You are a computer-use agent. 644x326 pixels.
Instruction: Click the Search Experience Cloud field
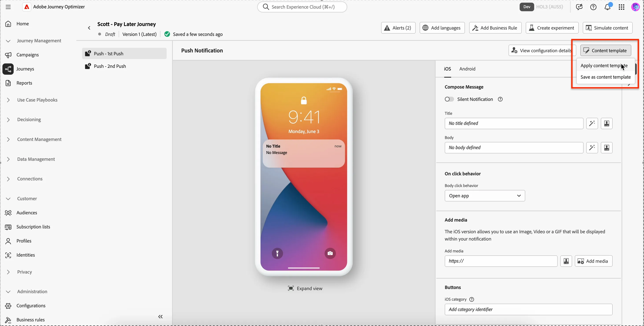(302, 7)
